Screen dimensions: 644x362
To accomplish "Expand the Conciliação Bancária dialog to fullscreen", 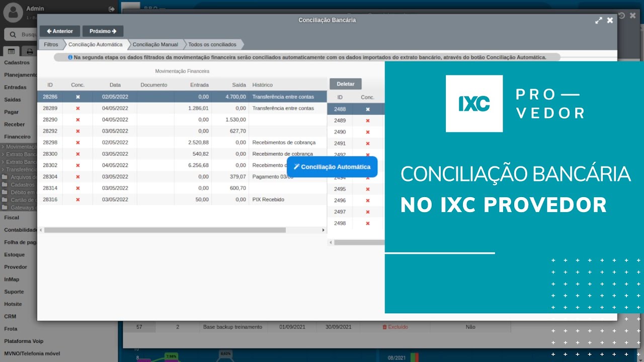I will 598,21.
